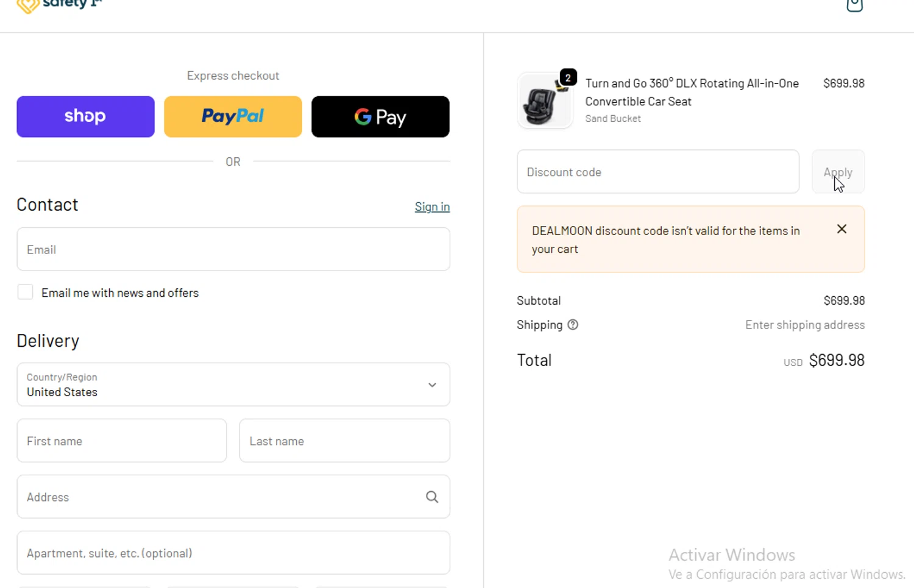914x588 pixels.
Task: Focus the Discount code field
Action: click(657, 172)
